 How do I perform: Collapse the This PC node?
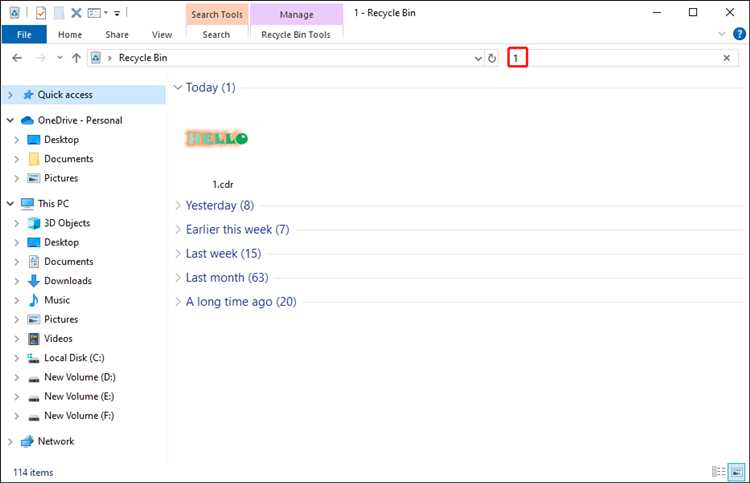[x=10, y=204]
